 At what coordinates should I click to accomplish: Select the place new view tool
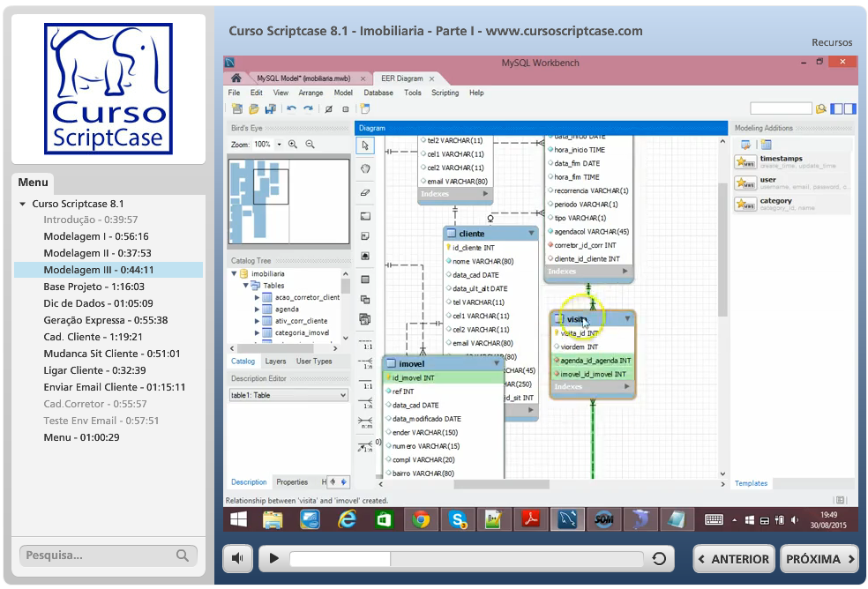(x=365, y=300)
